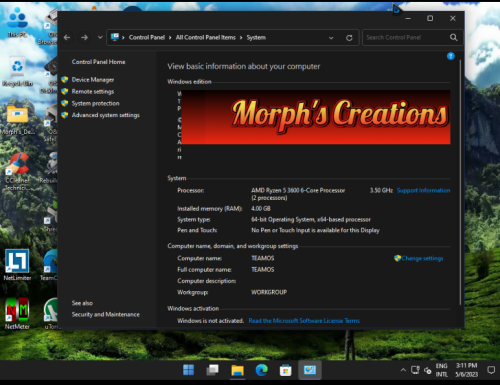Expand chevron after All Control Panel Items
Screen dimensions: 500x385
coord(241,38)
